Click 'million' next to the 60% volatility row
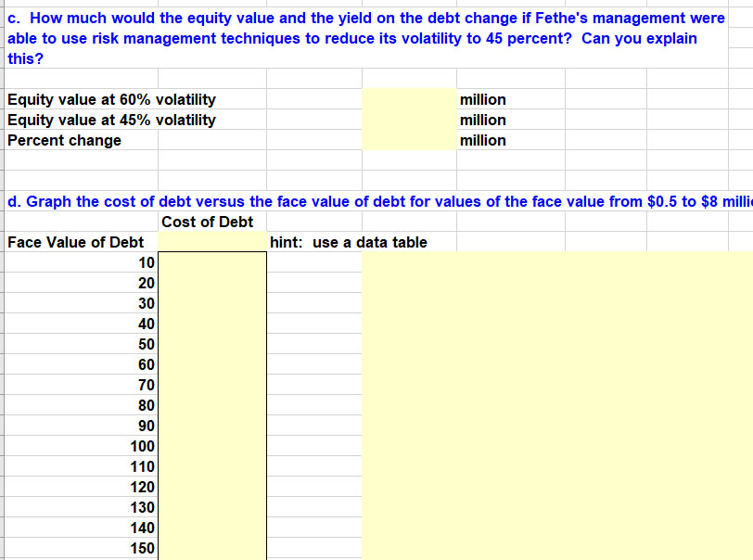The height and width of the screenshot is (560, 753). click(482, 99)
